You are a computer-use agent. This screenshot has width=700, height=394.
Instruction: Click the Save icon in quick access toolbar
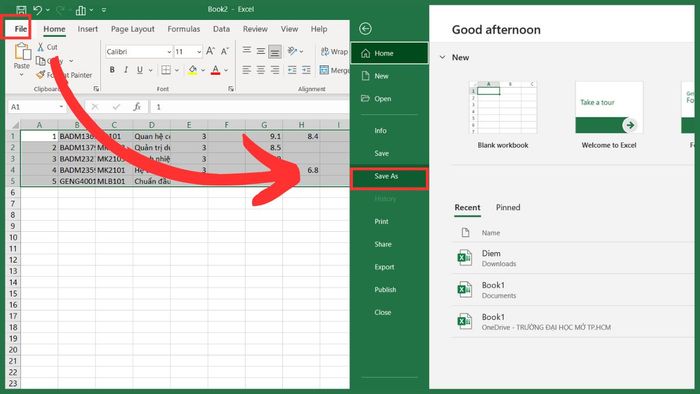pyautogui.click(x=21, y=10)
